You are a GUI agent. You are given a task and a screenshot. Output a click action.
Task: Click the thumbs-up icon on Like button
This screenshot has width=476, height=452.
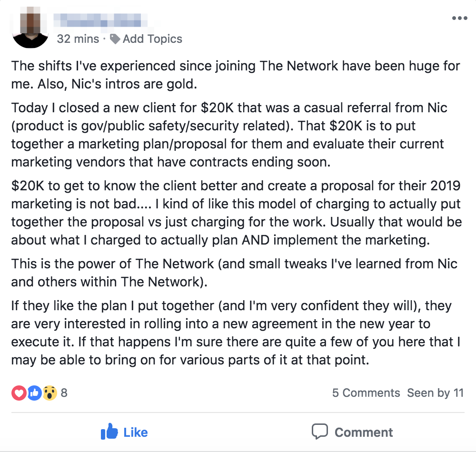click(109, 432)
